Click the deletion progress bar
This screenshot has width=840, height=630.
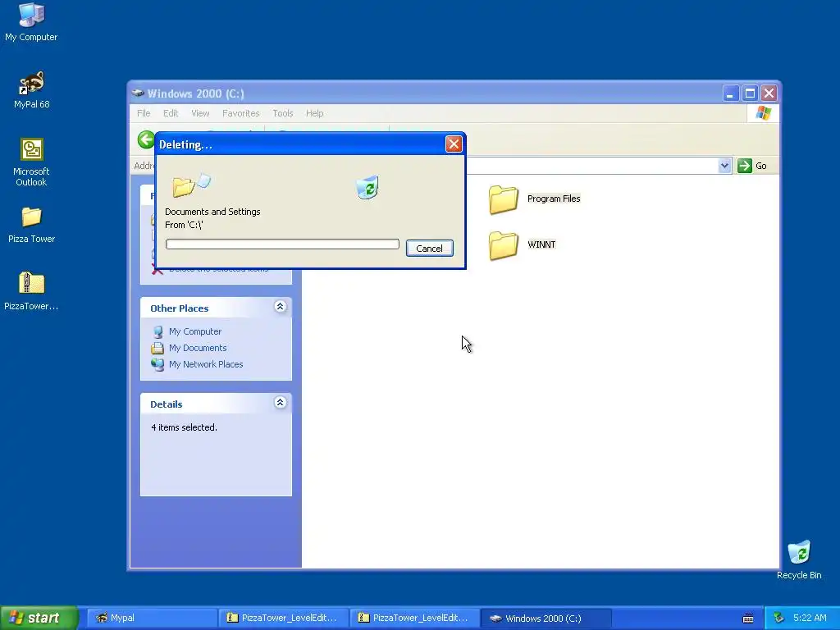coord(282,244)
